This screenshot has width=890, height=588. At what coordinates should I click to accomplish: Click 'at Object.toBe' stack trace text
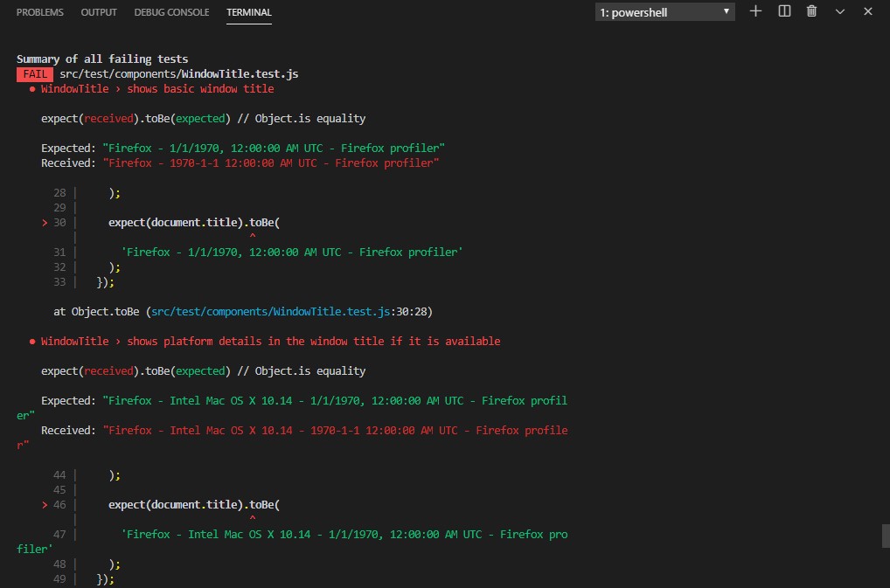[x=96, y=311]
